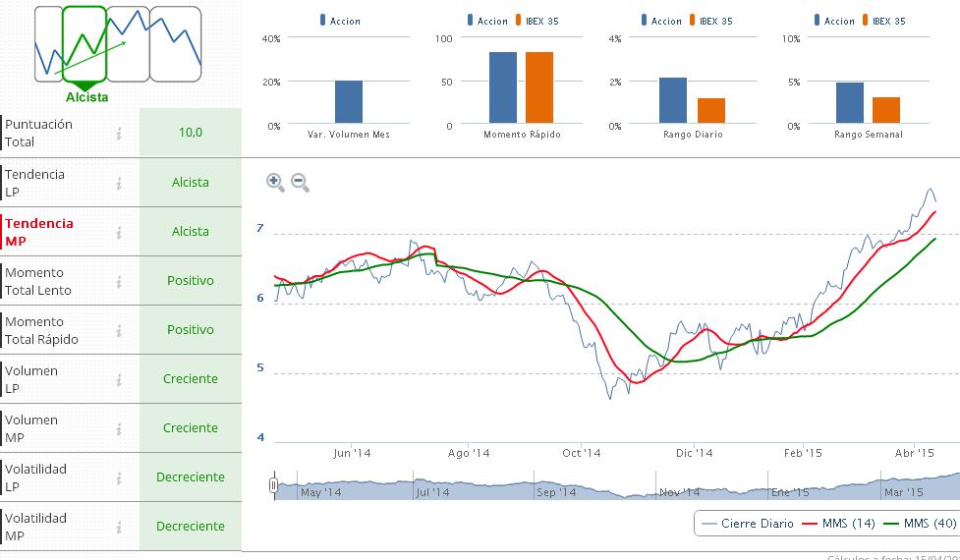Image resolution: width=960 pixels, height=560 pixels.
Task: View info for Momento Total Rápido
Action: pos(119,330)
